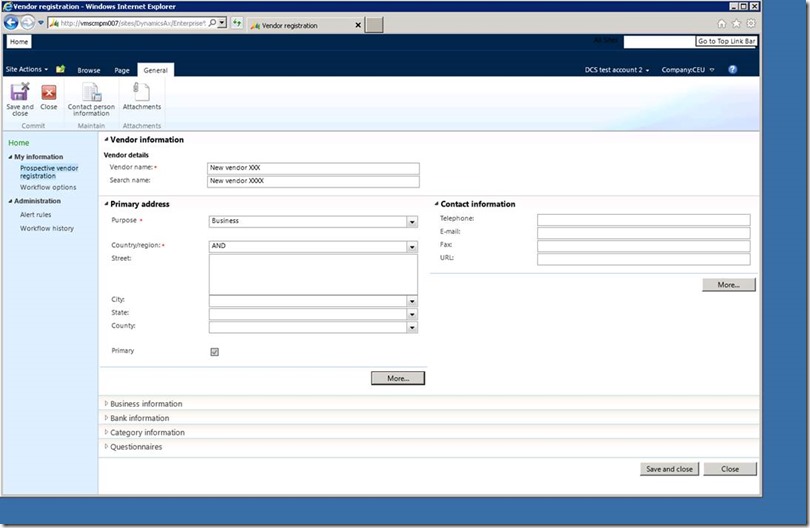Click the browser back arrow button

coord(13,23)
